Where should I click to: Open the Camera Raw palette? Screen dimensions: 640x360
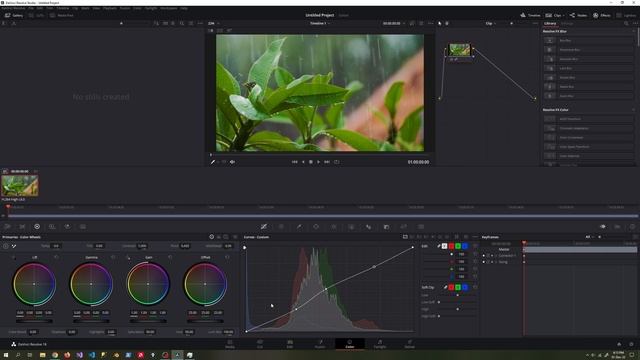coord(8,227)
